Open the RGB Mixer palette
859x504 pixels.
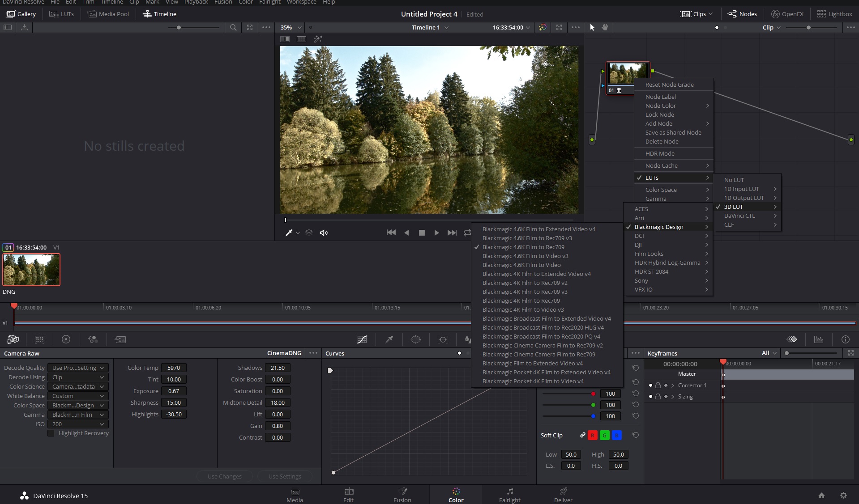(x=93, y=339)
